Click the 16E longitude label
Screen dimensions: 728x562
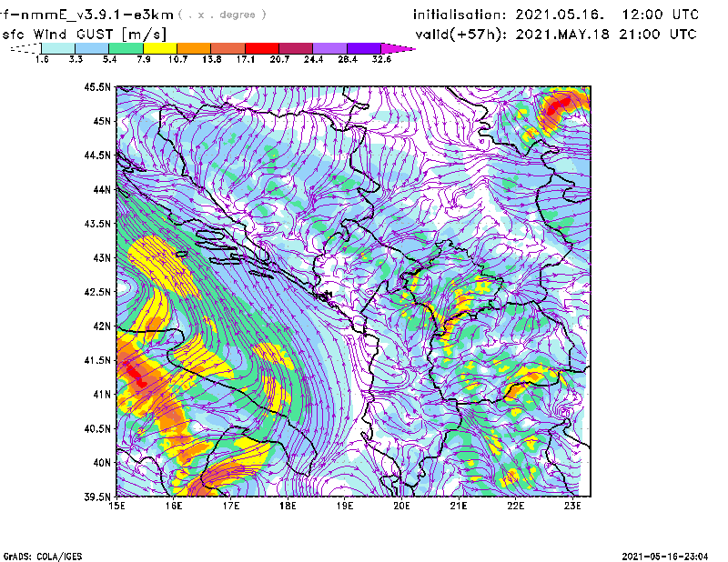tap(174, 506)
